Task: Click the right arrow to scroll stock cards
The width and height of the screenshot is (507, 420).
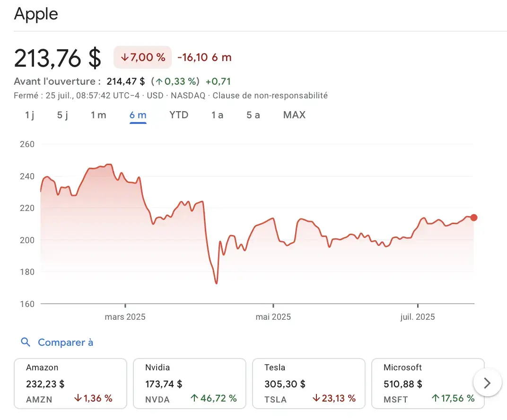Action: coord(488,382)
